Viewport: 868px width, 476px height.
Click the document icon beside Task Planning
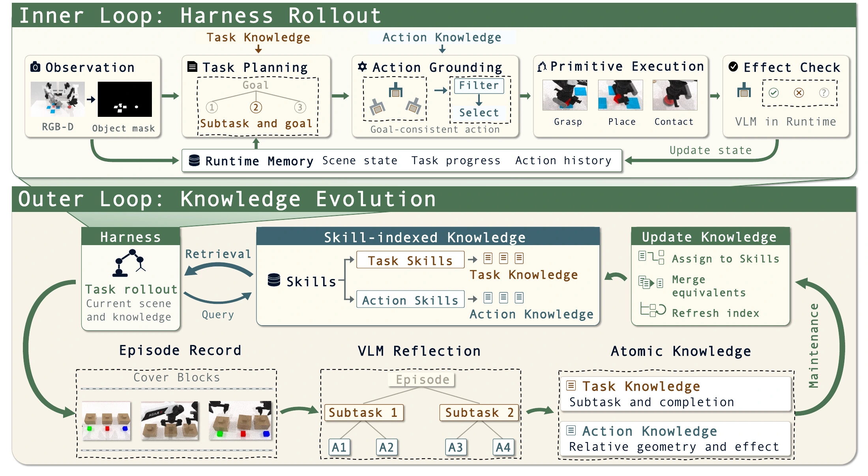[x=192, y=66]
